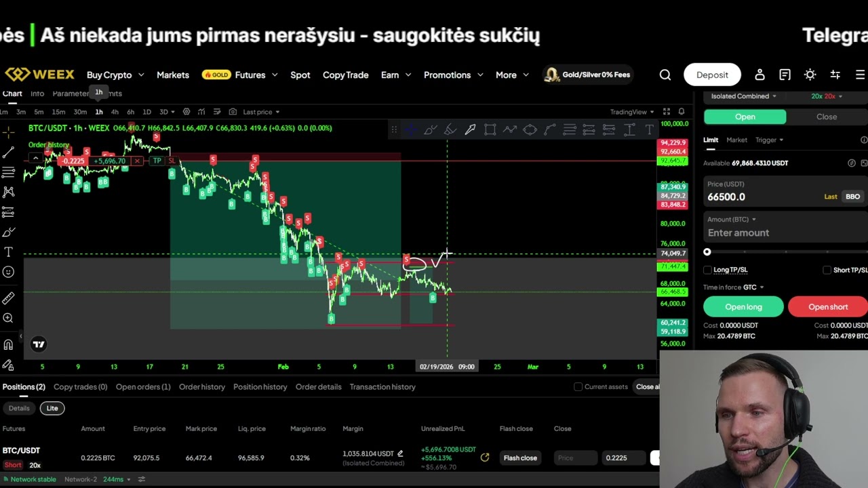Expand the More dropdown menu
This screenshot has width=868, height=488.
(x=512, y=75)
